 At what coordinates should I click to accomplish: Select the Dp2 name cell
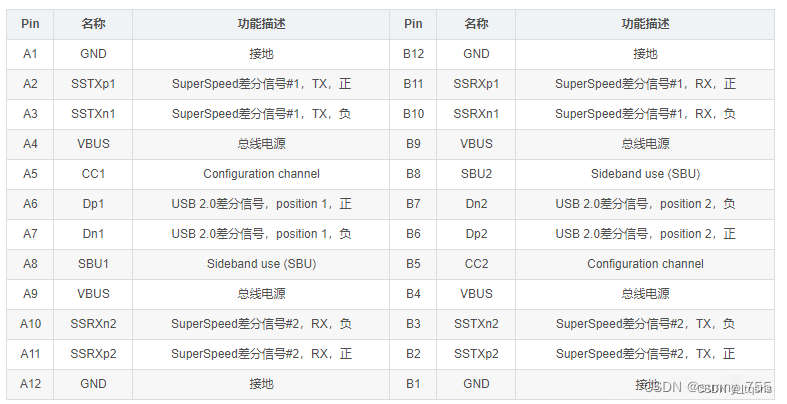476,234
